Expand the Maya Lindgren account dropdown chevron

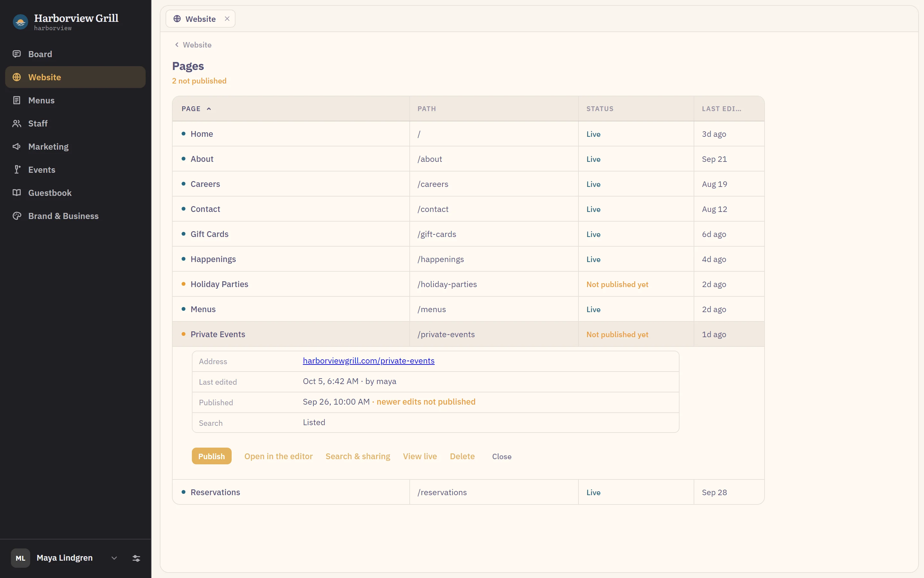click(x=114, y=558)
